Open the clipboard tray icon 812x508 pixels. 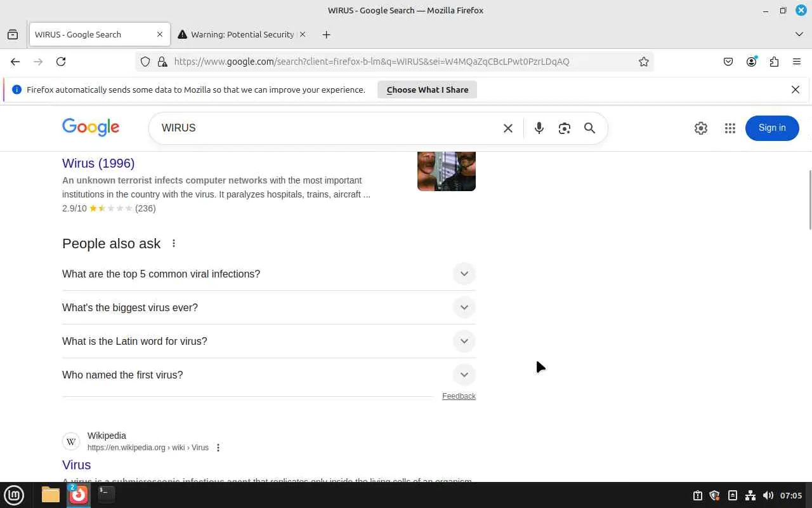[x=697, y=495]
